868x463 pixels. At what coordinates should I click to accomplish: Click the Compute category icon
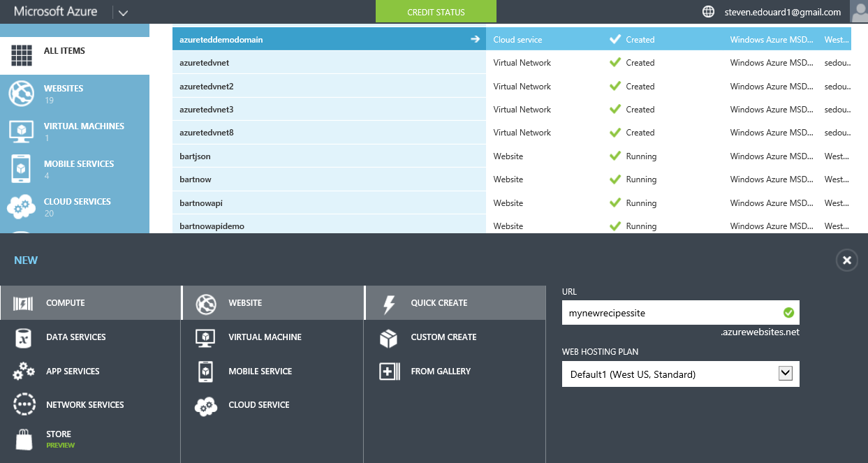(x=23, y=303)
